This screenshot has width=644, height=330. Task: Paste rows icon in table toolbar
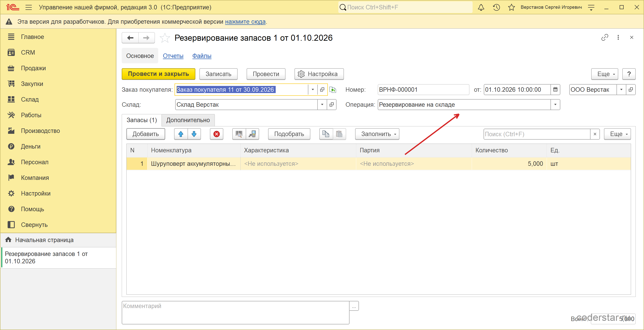339,134
